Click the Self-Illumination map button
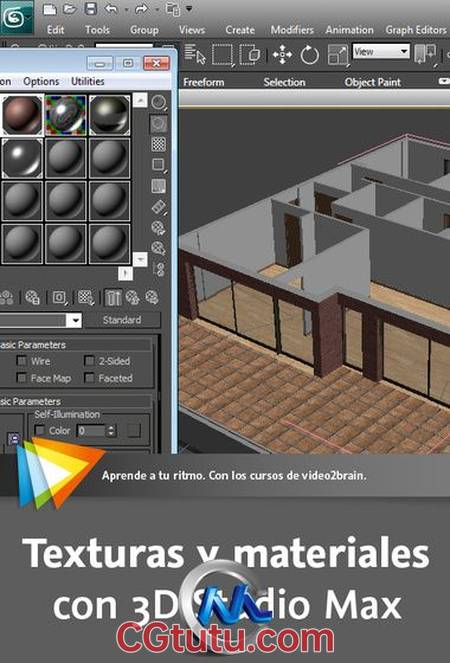Screen dimensions: 450x663 pos(134,430)
